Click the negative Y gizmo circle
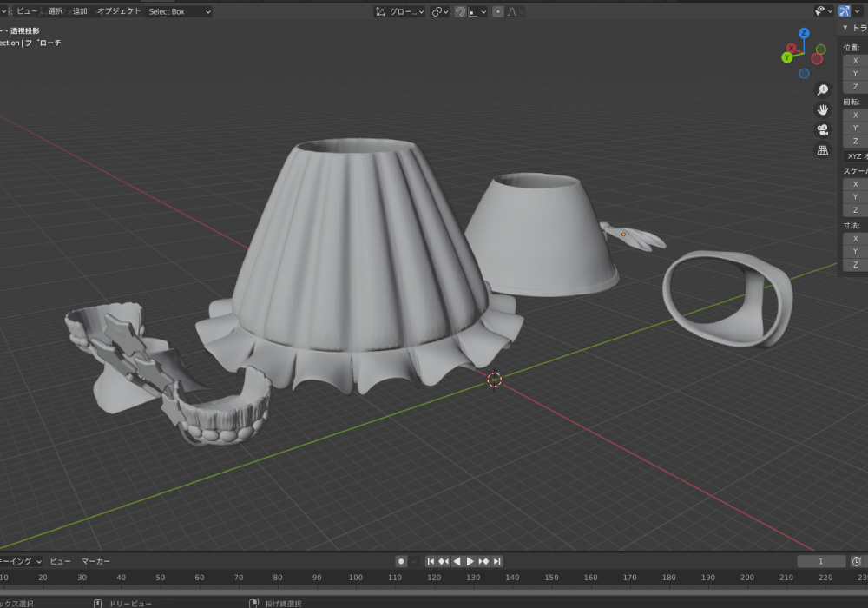This screenshot has height=608, width=868. tap(821, 50)
